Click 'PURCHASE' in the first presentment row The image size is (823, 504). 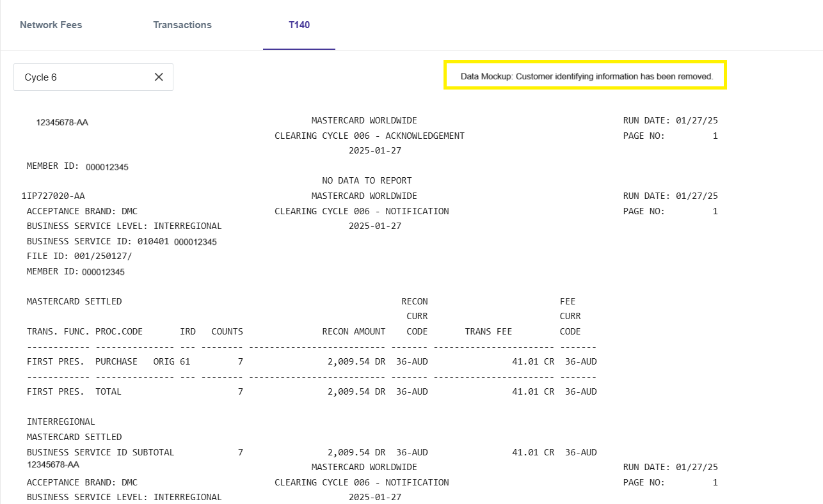pos(116,361)
